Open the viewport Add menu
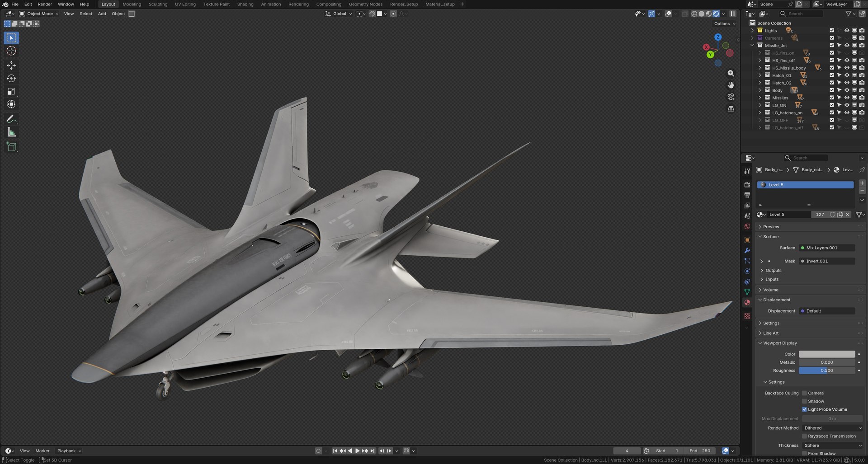 (x=102, y=14)
